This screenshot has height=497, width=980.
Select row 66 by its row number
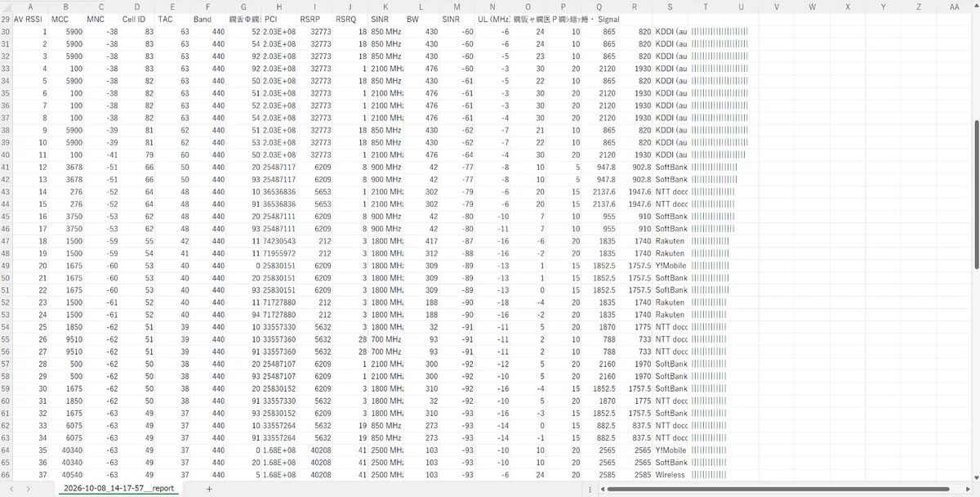click(x=6, y=475)
